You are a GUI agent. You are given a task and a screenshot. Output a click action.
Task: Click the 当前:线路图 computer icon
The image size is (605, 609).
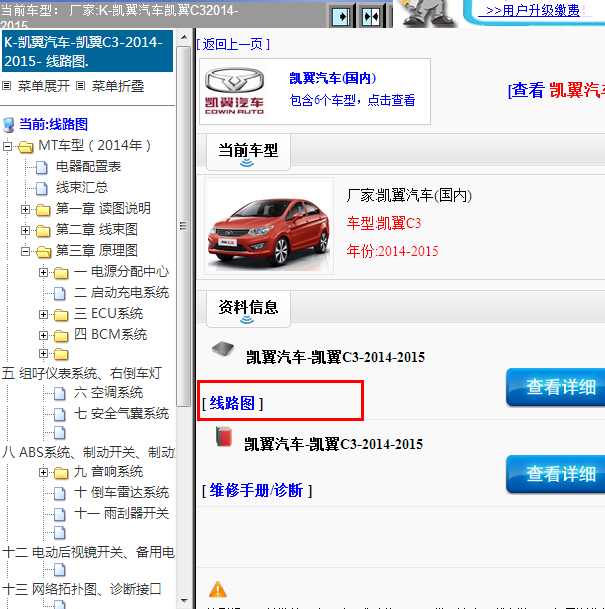pos(9,125)
